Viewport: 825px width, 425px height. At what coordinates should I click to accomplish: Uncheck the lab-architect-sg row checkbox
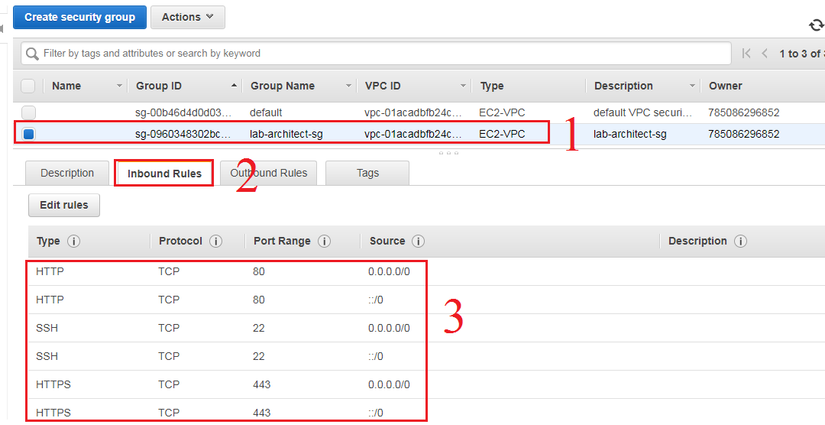point(28,134)
